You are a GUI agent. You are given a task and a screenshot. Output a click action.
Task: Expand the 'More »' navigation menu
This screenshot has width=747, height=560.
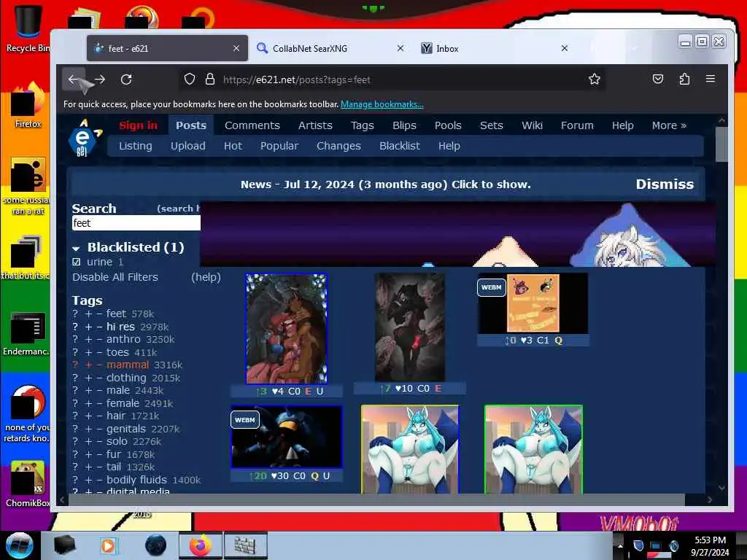tap(669, 125)
